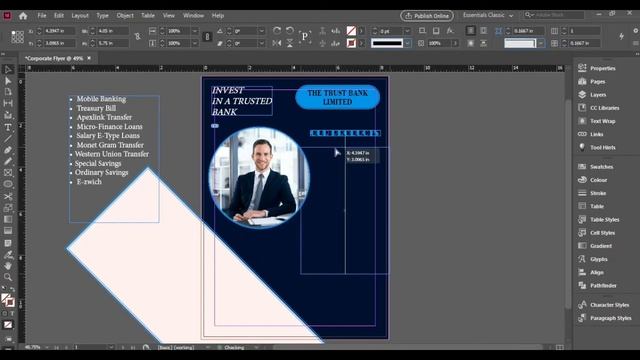Screen dimensions: 640x360
Task: Select the Selection tool arrow
Action: [8, 69]
